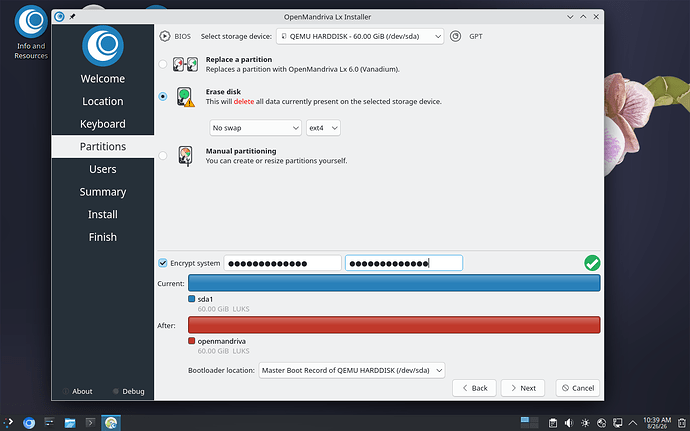Launch the terminal from the taskbar
Screen dimensions: 690x431
coord(90,423)
